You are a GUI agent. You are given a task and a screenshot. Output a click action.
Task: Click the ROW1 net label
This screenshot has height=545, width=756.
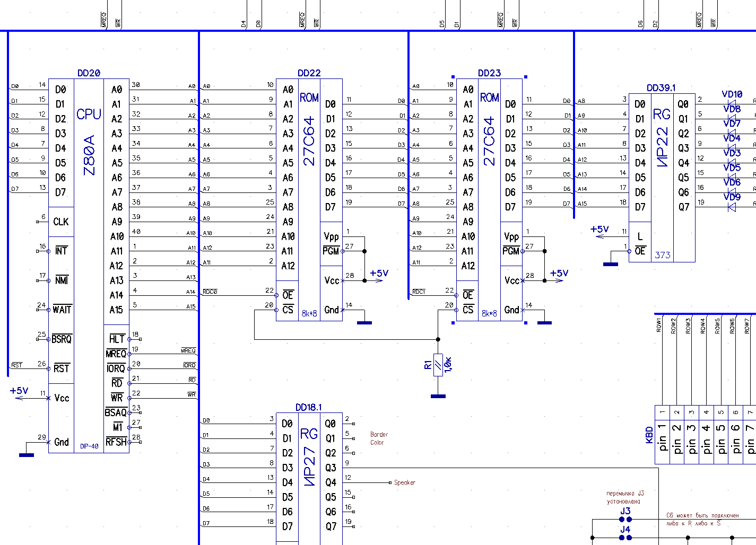coord(658,324)
